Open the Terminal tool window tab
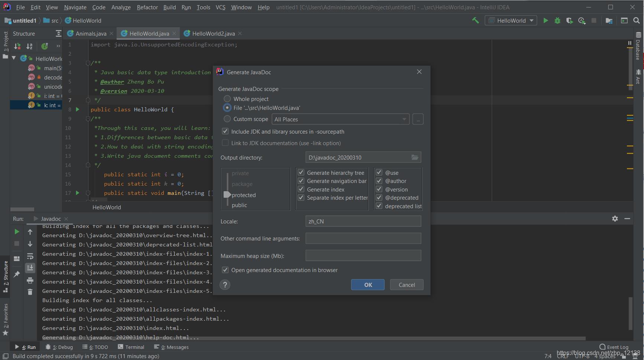Viewport: 644px width, 360px height. 131,347
